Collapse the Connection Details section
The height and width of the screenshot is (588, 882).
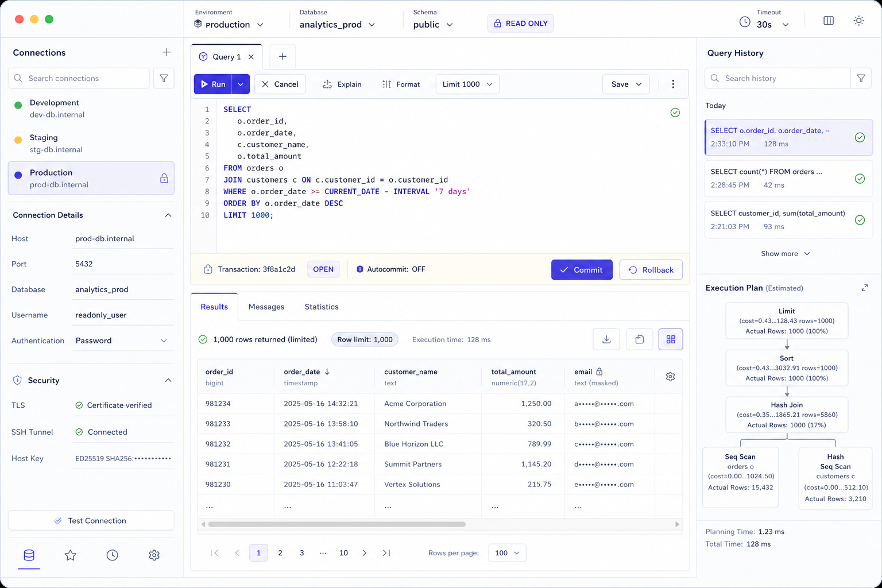(168, 215)
